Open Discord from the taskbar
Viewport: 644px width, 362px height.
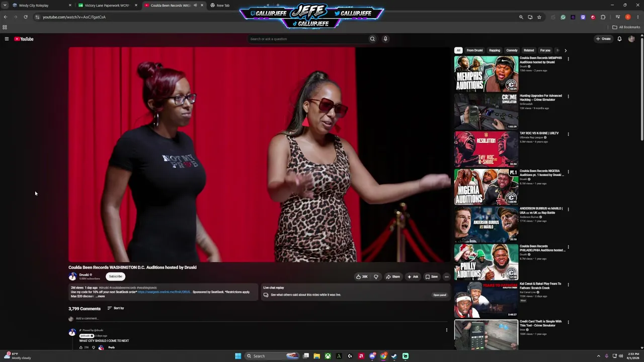[x=372, y=356]
